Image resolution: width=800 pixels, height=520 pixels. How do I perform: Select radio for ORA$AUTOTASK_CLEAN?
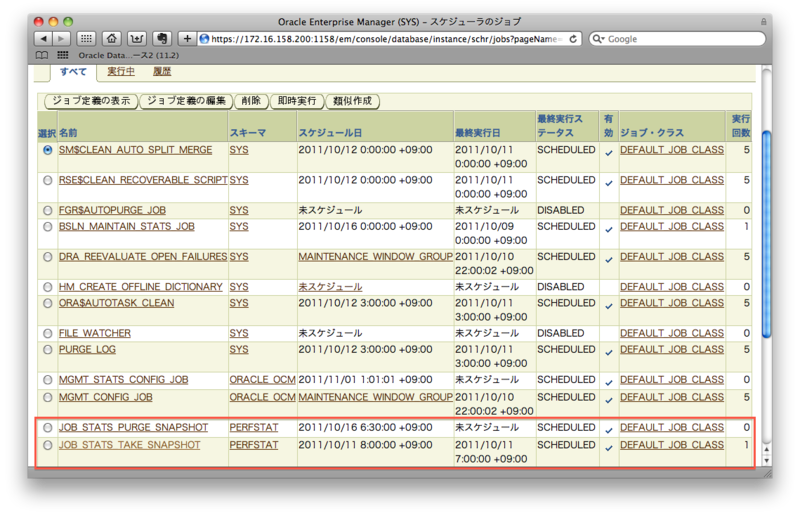click(x=47, y=303)
